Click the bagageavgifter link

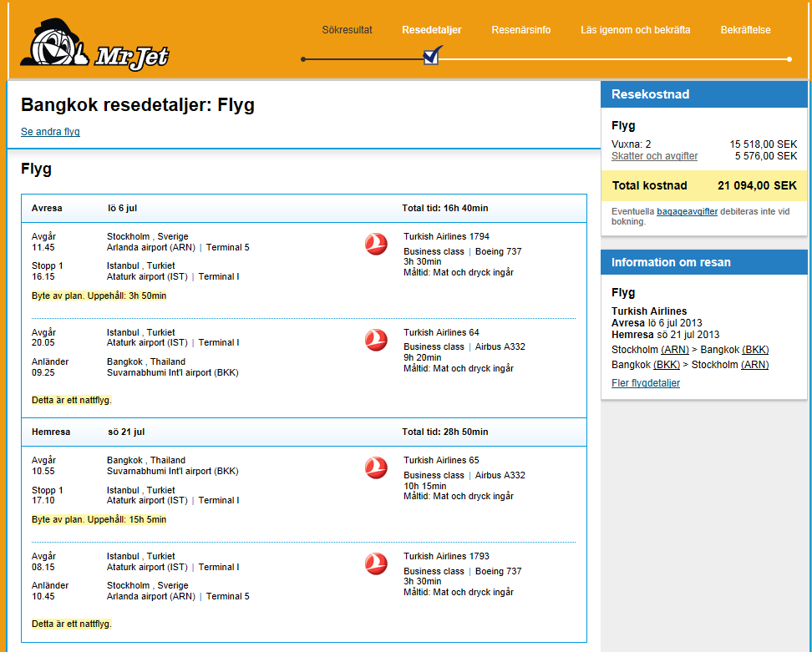(x=687, y=212)
